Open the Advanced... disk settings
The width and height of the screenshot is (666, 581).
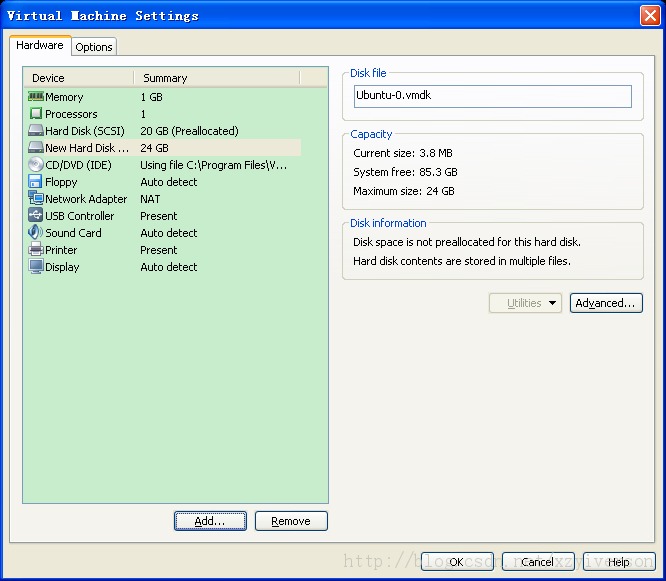click(606, 303)
